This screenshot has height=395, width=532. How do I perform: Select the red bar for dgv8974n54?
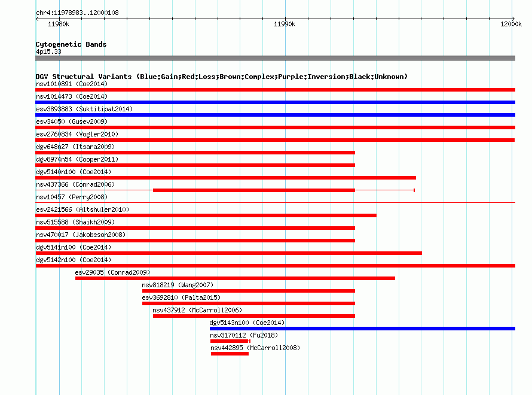195,165
